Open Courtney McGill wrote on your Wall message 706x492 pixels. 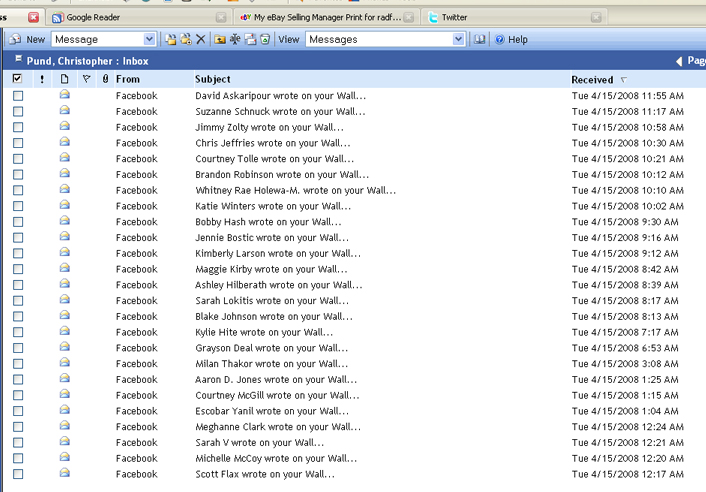[277, 395]
